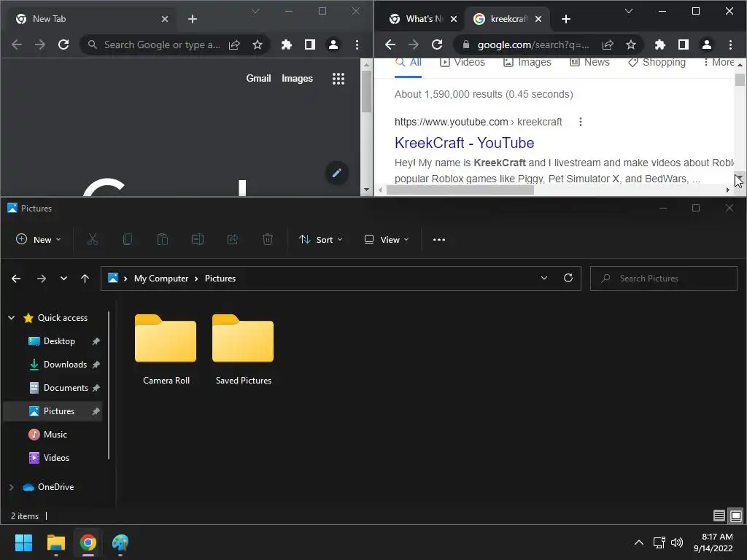Click the Search Pictures input field
Viewport: 747px width, 560px height.
point(663,278)
